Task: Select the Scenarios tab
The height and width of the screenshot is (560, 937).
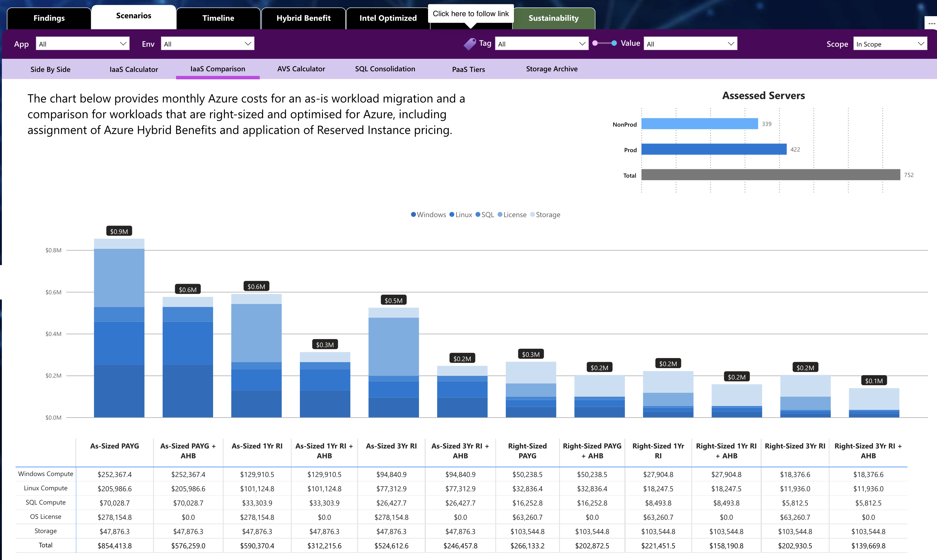Action: point(133,16)
